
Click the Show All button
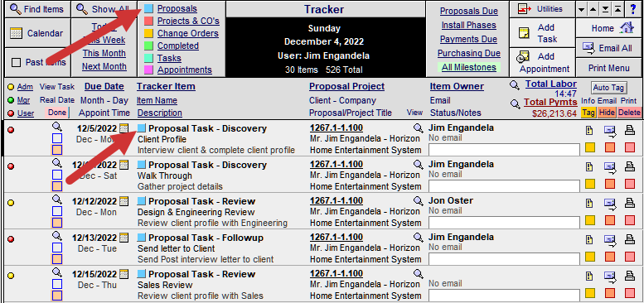point(104,9)
